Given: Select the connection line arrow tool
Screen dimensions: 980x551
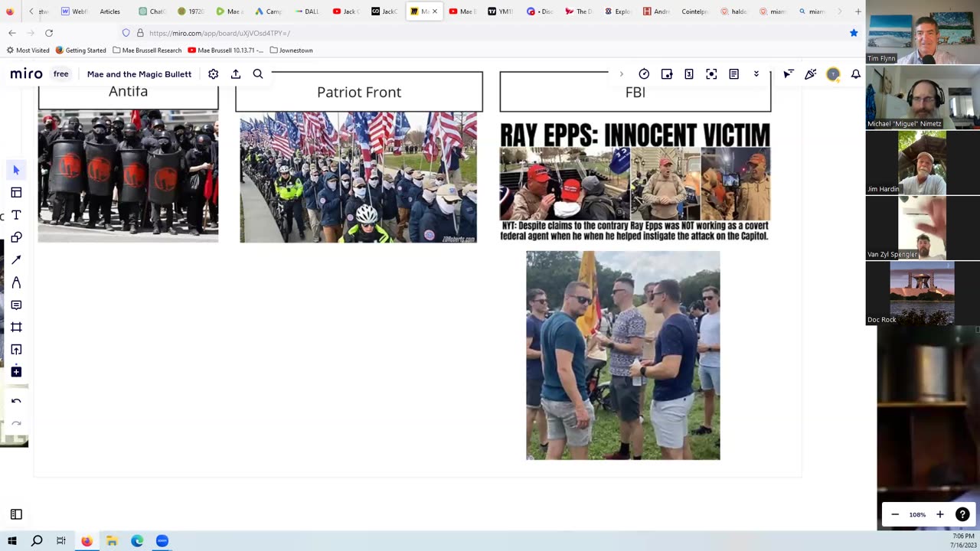Looking at the screenshot, I should [x=16, y=259].
